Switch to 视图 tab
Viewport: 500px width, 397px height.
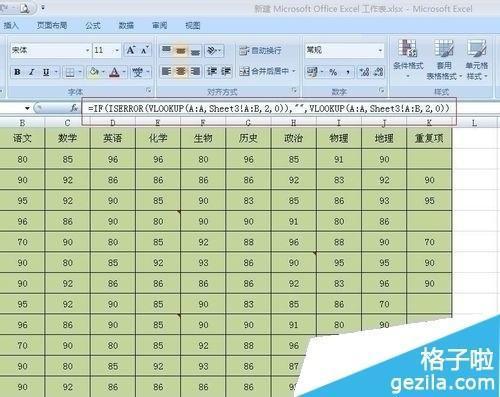click(193, 25)
